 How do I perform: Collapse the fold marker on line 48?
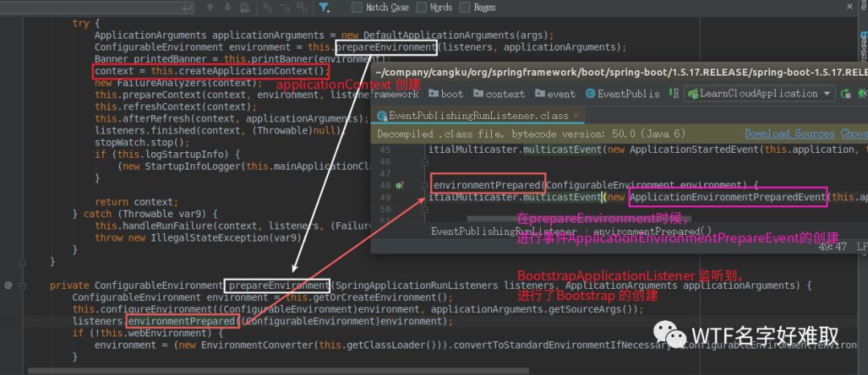(424, 185)
